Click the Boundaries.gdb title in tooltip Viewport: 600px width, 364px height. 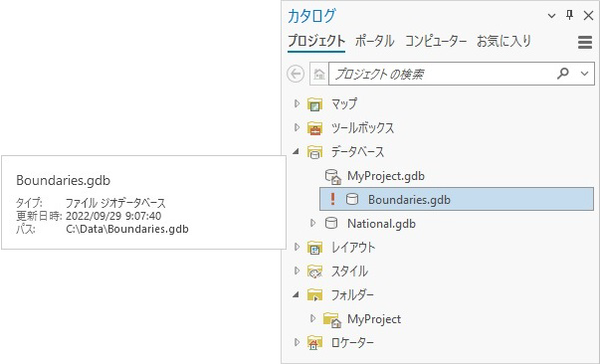[x=63, y=180]
